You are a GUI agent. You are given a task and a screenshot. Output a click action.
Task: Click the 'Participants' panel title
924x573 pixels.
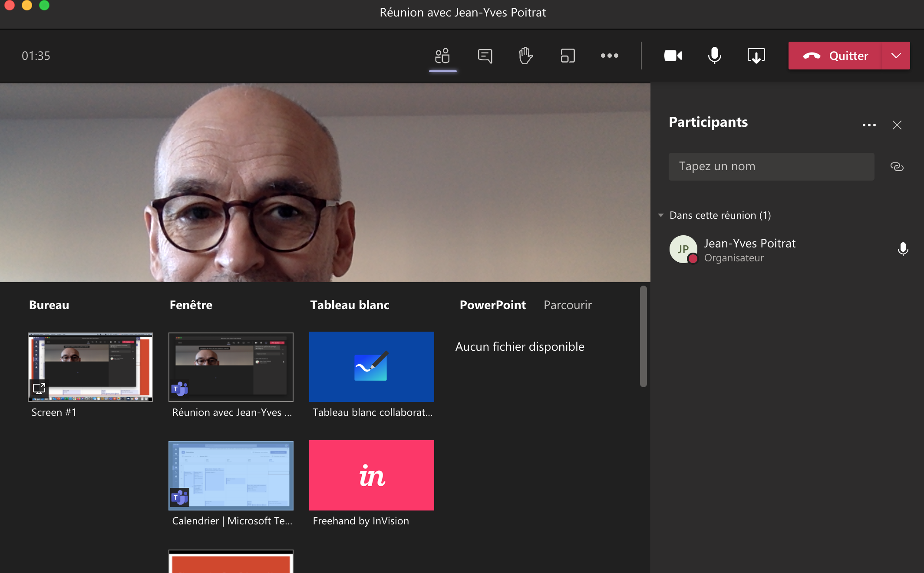coord(708,122)
